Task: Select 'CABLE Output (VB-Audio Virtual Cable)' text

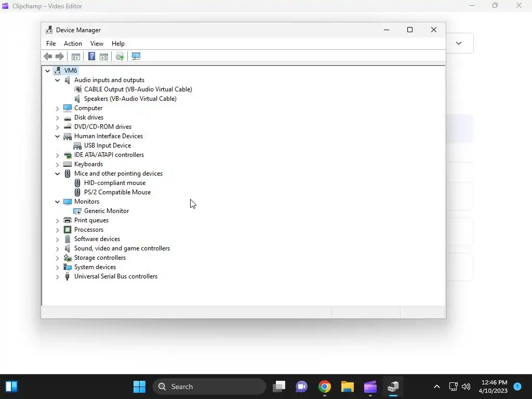Action: coord(138,89)
